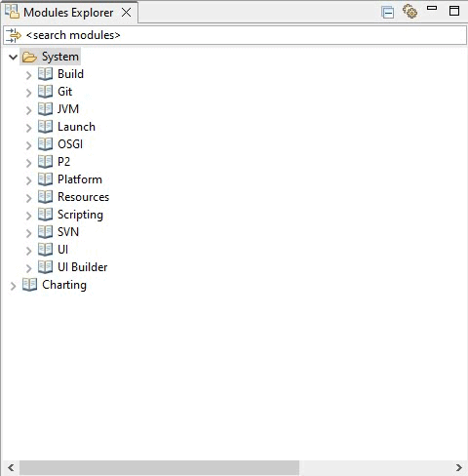Image resolution: width=468 pixels, height=476 pixels.
Task: Click the Build module book icon
Action: coord(45,74)
